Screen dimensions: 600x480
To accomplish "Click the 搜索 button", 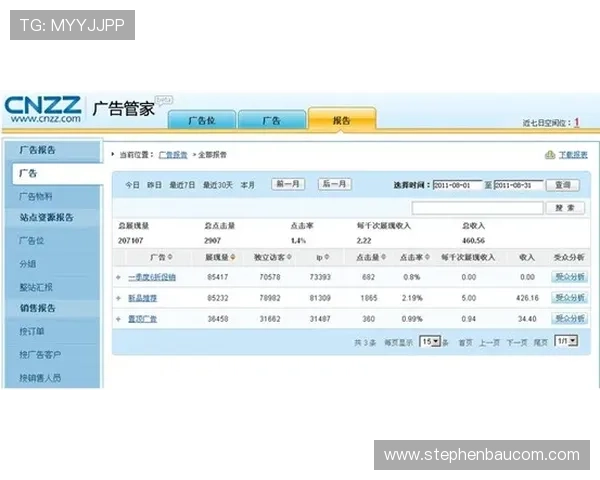I will pos(565,208).
